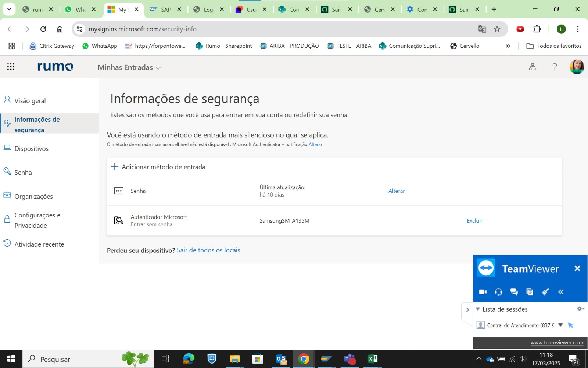
Task: Open the help question mark icon
Action: [555, 67]
